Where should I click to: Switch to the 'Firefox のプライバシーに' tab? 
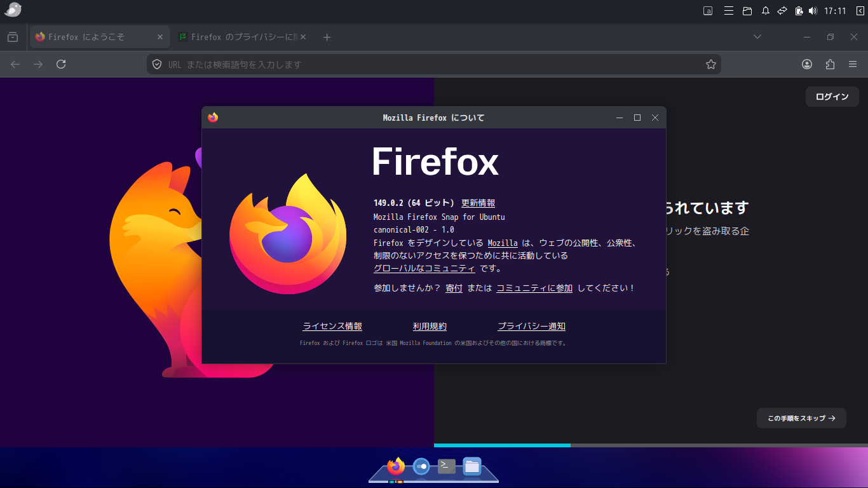tap(242, 37)
